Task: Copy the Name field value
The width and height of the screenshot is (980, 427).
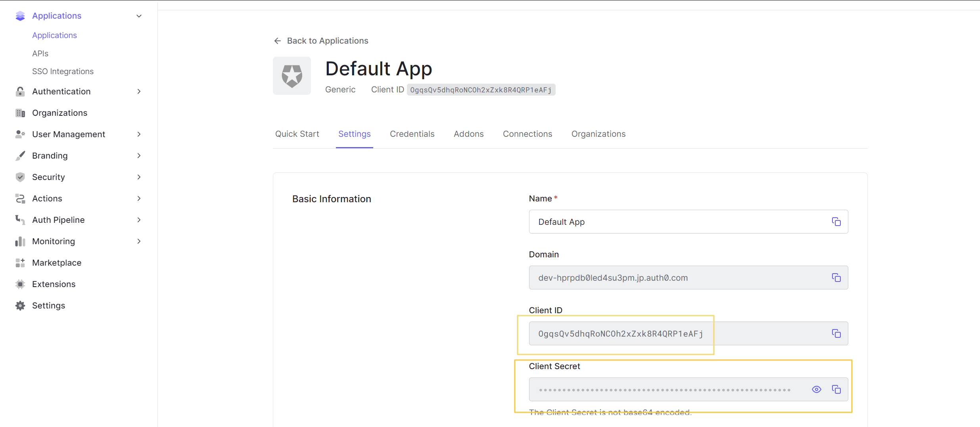Action: [x=836, y=222]
